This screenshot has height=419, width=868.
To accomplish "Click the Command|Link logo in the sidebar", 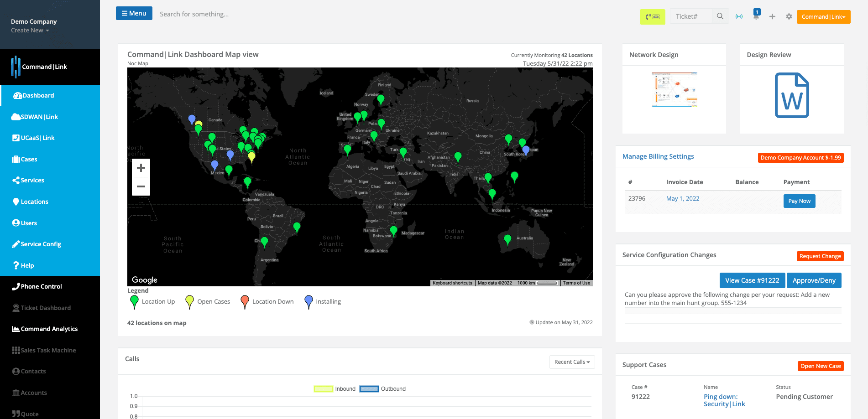I will [39, 67].
